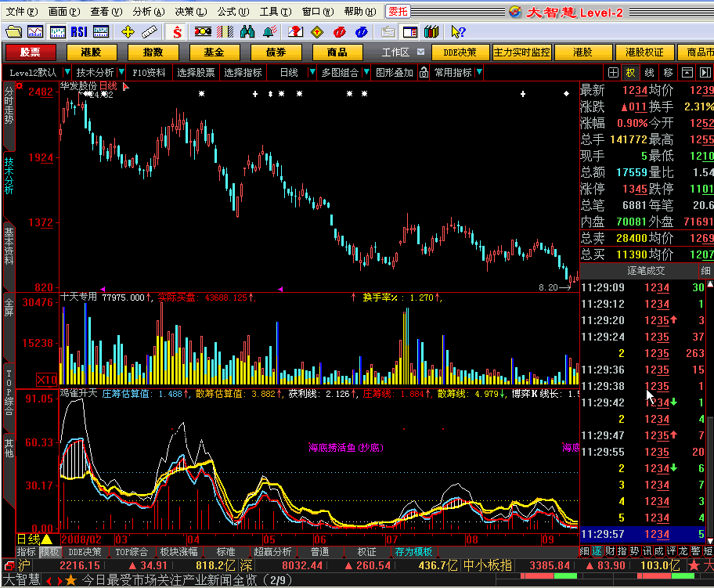714x588 pixels.
Task: Open the 工具(T) menu
Action: click(276, 12)
